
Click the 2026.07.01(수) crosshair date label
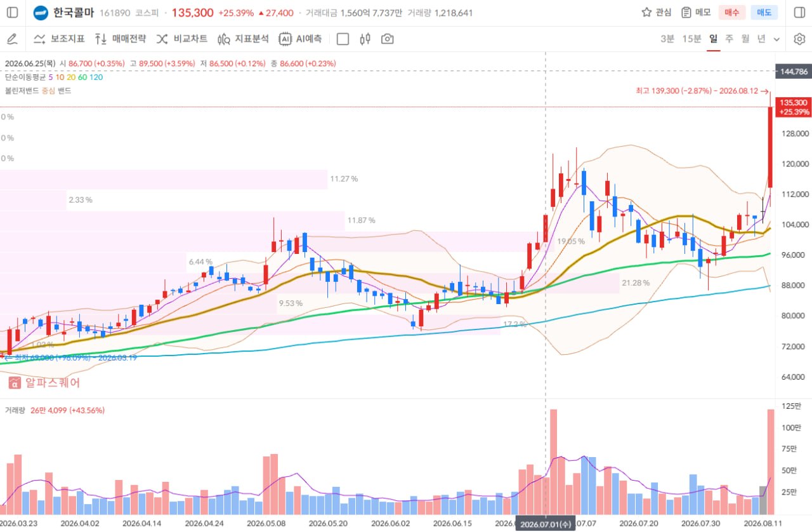pyautogui.click(x=546, y=525)
